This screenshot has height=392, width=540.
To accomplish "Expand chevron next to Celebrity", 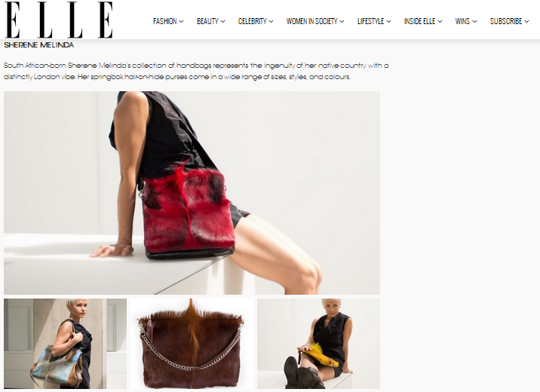I will [271, 22].
